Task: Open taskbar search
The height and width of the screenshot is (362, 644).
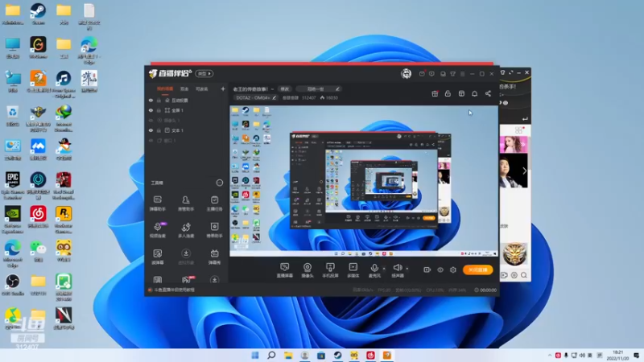Action: pyautogui.click(x=271, y=355)
